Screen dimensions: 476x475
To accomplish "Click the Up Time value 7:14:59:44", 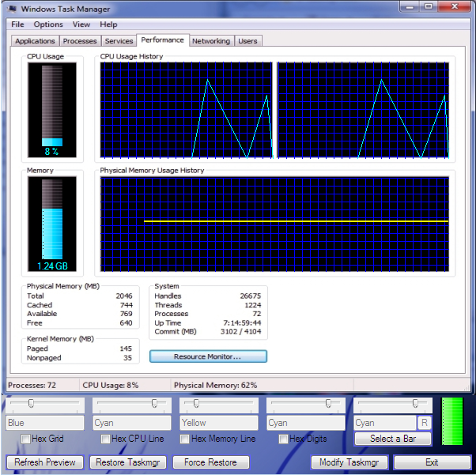I will tap(242, 323).
